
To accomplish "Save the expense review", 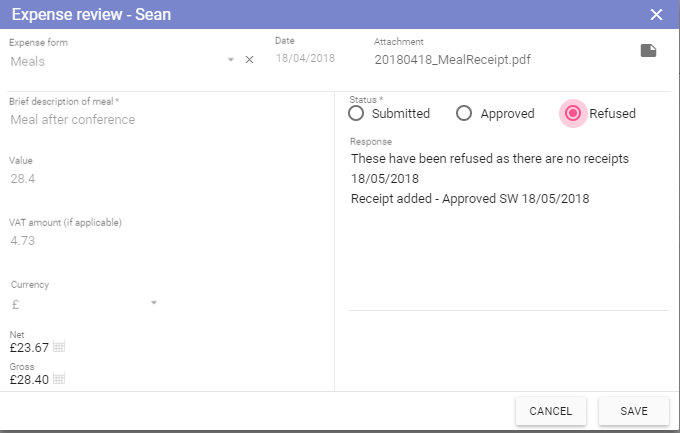I will point(633,411).
